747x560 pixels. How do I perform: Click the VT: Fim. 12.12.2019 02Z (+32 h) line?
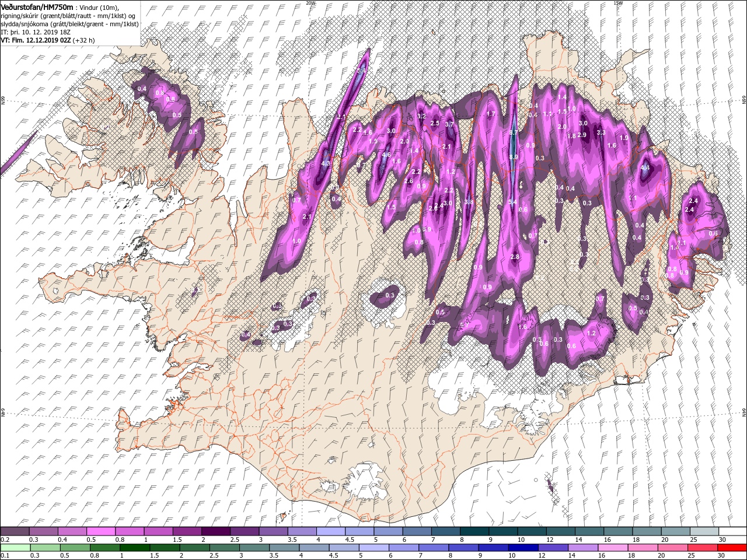(x=48, y=40)
